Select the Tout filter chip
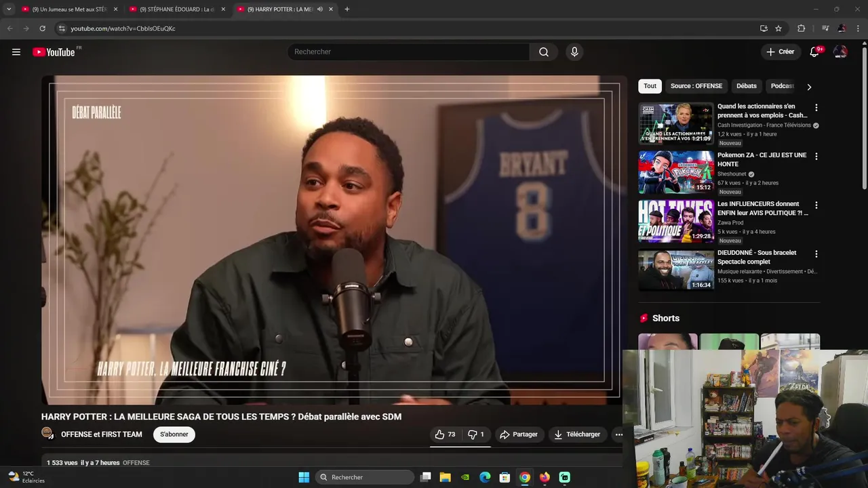 650,86
